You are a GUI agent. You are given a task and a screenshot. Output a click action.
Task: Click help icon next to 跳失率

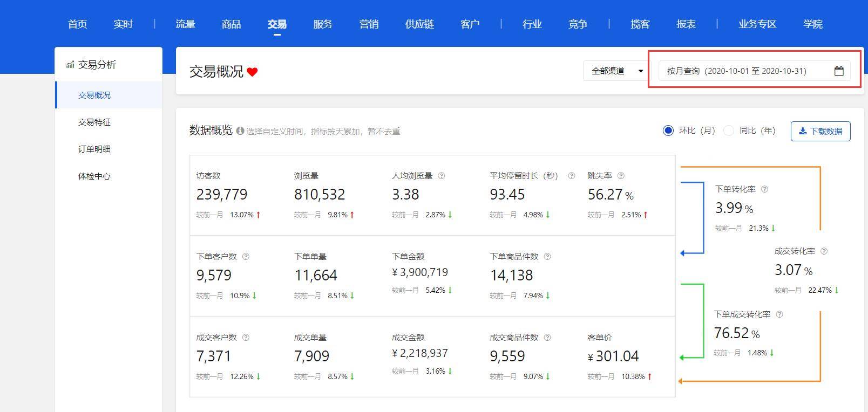pyautogui.click(x=621, y=176)
